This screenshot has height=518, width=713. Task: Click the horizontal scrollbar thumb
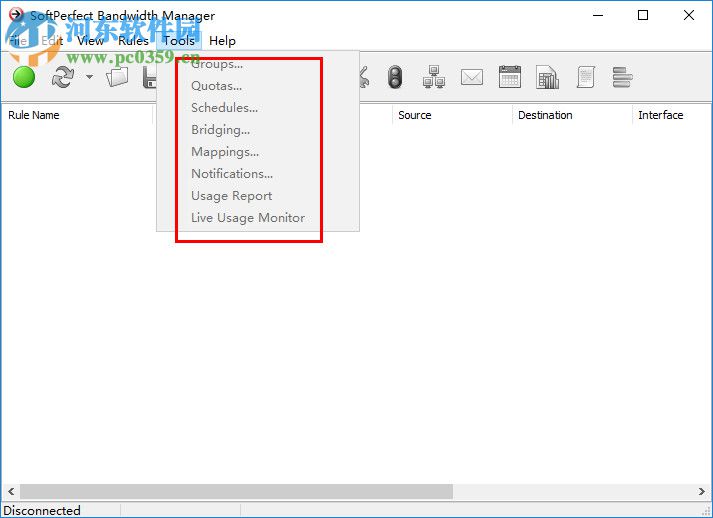pyautogui.click(x=236, y=491)
